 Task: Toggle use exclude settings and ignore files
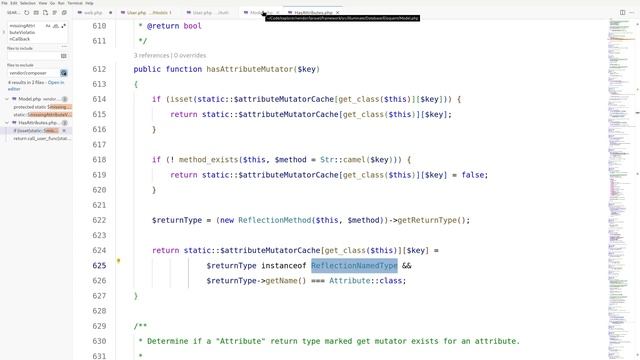64,73
